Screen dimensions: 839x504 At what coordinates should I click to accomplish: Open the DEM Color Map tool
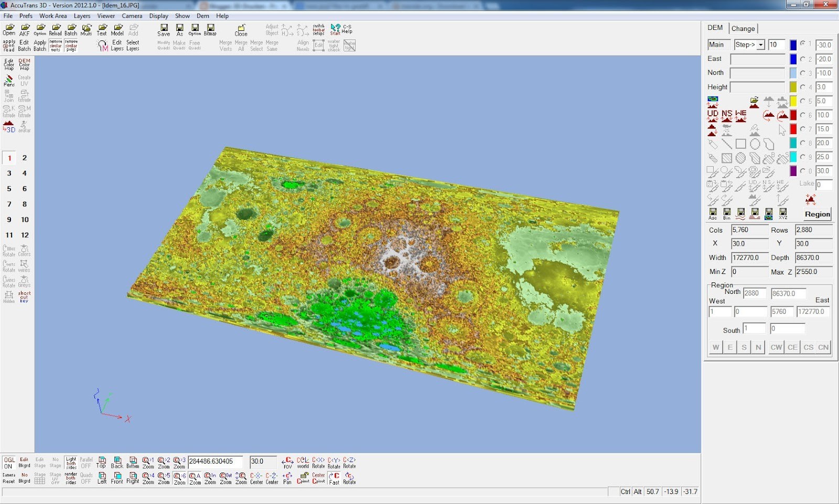click(x=24, y=64)
